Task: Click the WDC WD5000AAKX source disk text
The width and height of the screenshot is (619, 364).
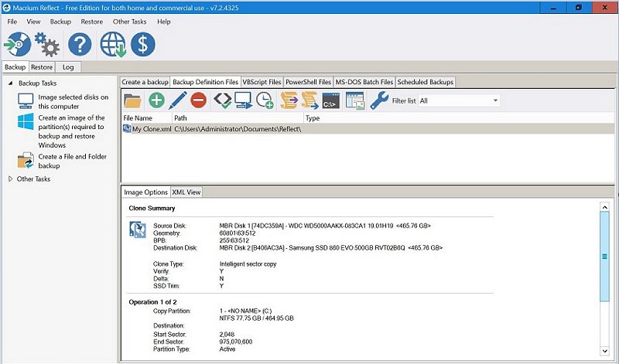Action: pos(325,226)
